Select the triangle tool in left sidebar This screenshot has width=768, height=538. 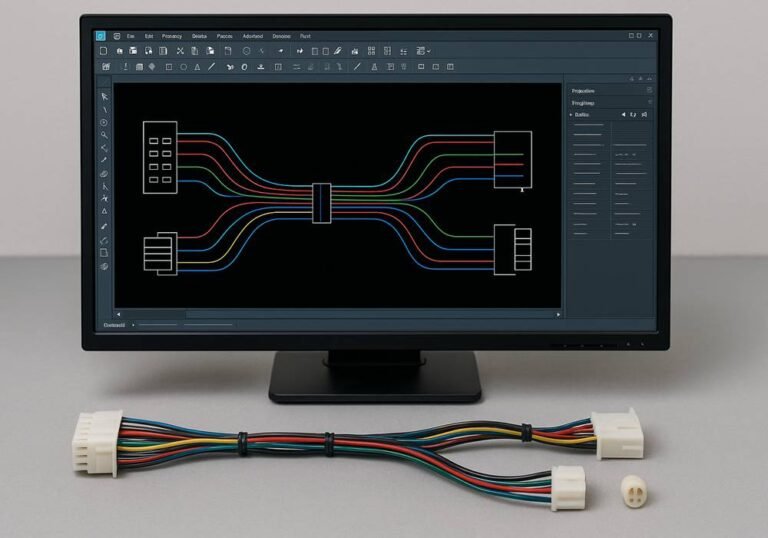tap(104, 211)
